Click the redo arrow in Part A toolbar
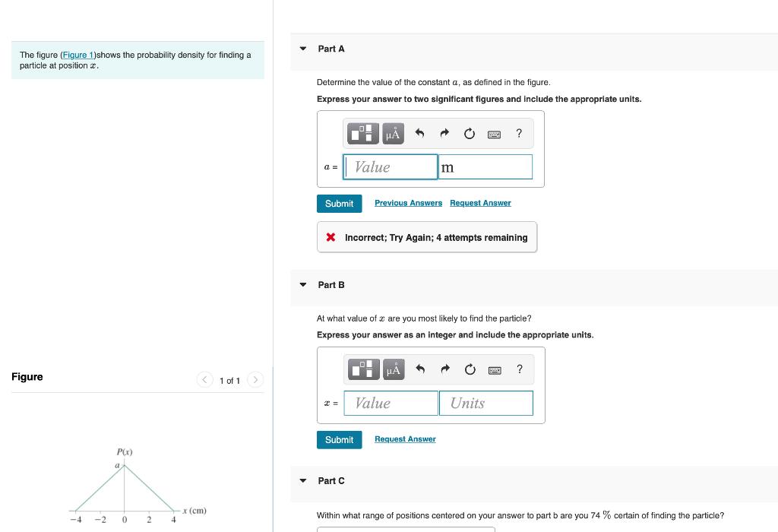 point(444,133)
